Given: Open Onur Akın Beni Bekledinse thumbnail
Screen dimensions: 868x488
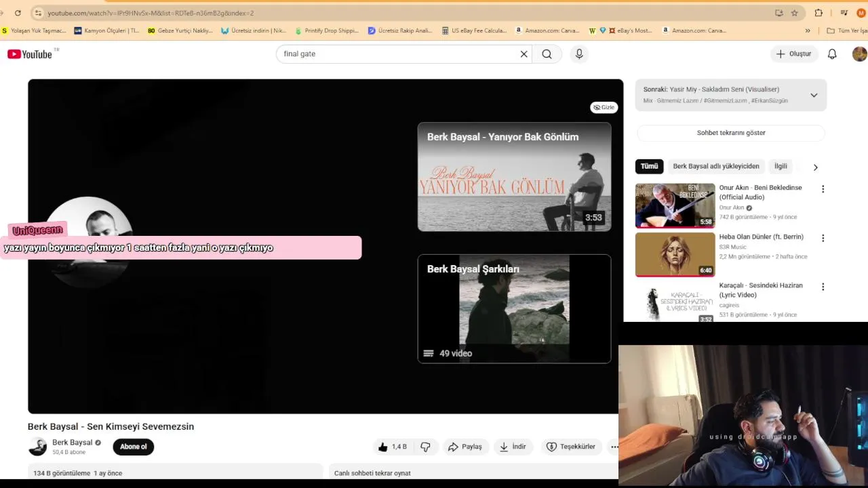Looking at the screenshot, I should pos(675,205).
